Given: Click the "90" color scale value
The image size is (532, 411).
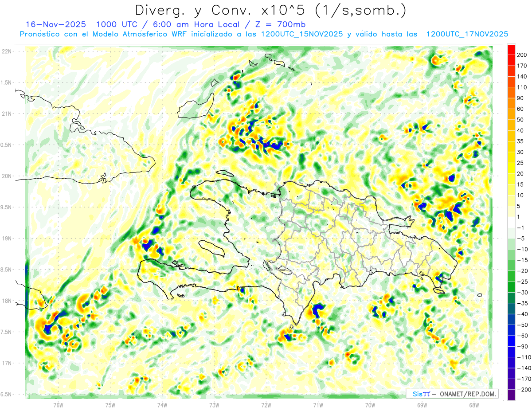Looking at the screenshot, I should (x=520, y=98).
